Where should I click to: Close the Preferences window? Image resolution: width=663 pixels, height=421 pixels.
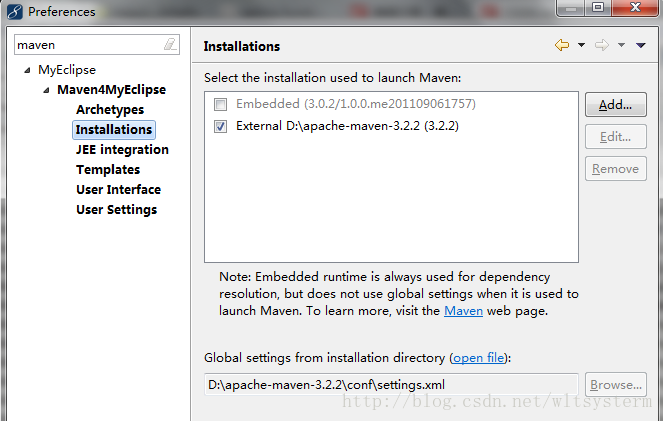point(635,8)
